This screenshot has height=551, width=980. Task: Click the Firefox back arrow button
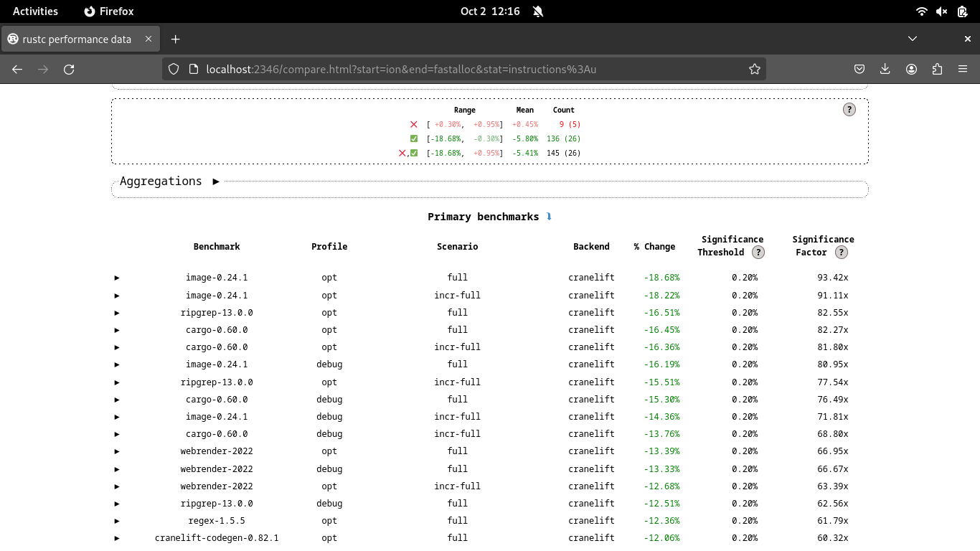(x=17, y=69)
